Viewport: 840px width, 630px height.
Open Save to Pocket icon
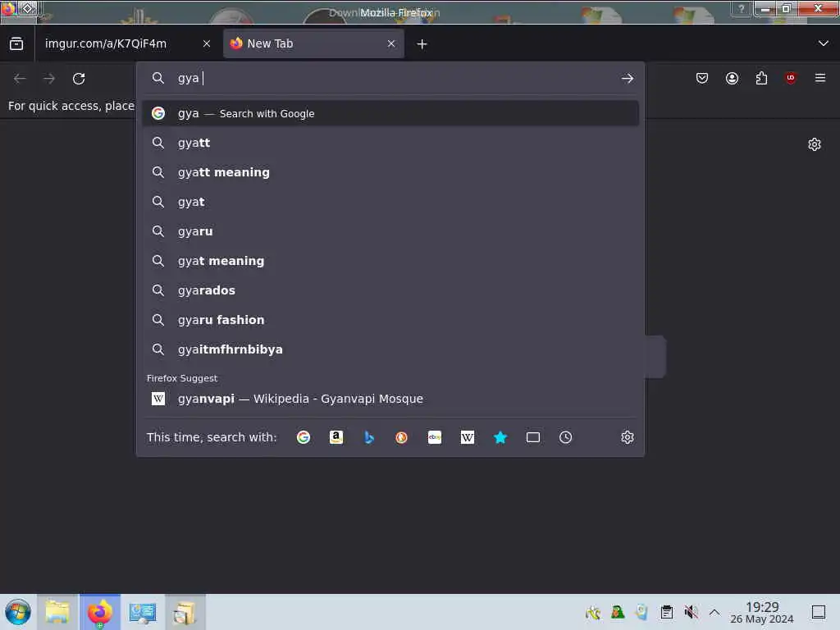point(702,79)
